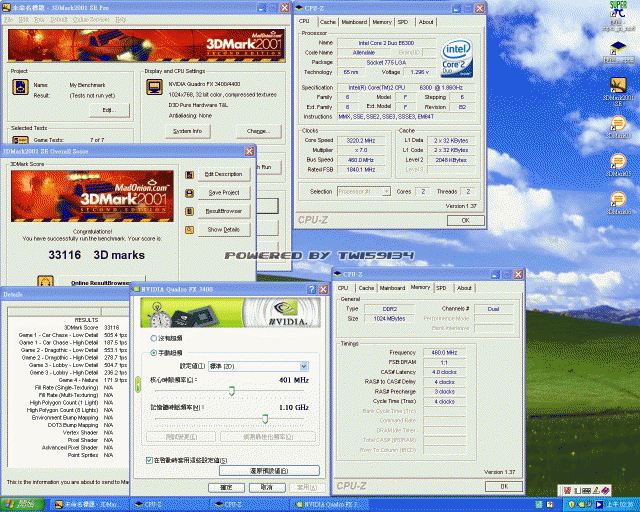
Task: Click the Show Details button
Action: click(224, 229)
